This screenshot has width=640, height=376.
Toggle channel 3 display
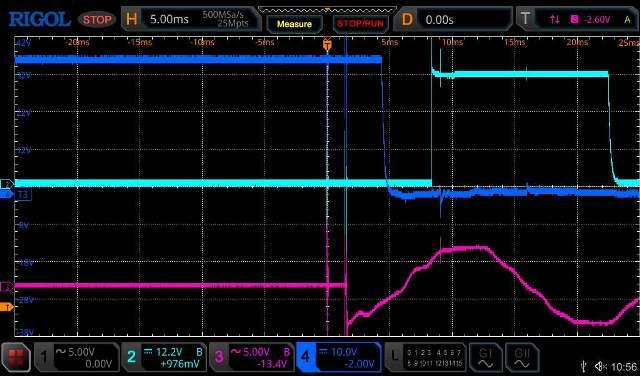(252, 357)
